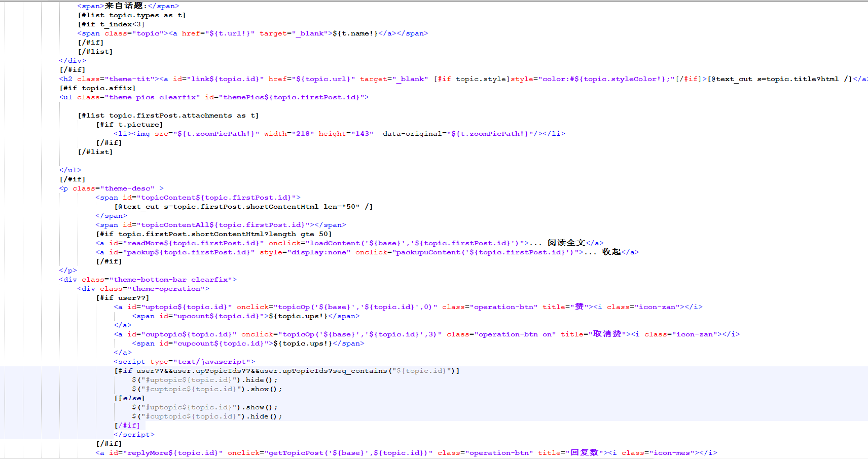868x459 pixels.
Task: Click the '<script type="text/javascript">' line
Action: (185, 362)
